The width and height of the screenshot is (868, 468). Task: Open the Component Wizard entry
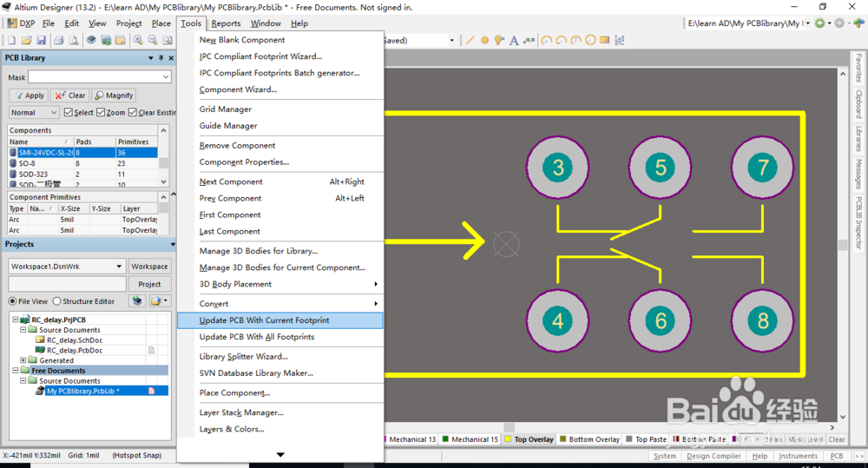click(x=280, y=89)
